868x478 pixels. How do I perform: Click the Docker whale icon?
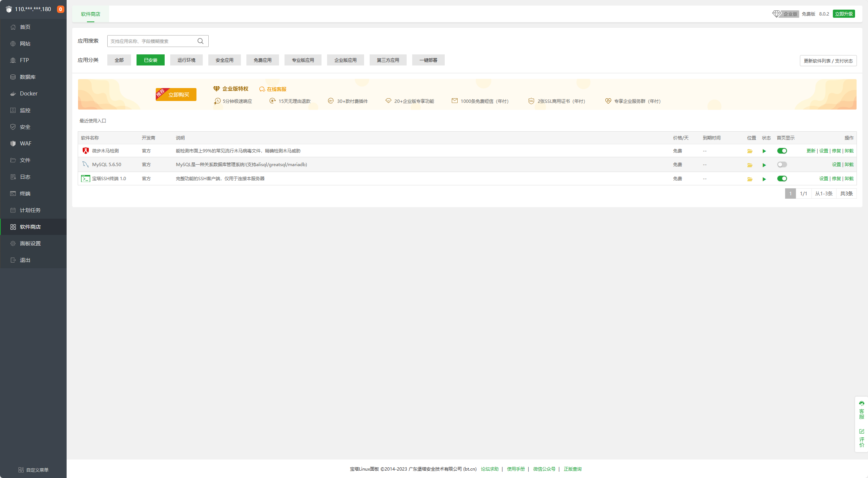point(13,94)
